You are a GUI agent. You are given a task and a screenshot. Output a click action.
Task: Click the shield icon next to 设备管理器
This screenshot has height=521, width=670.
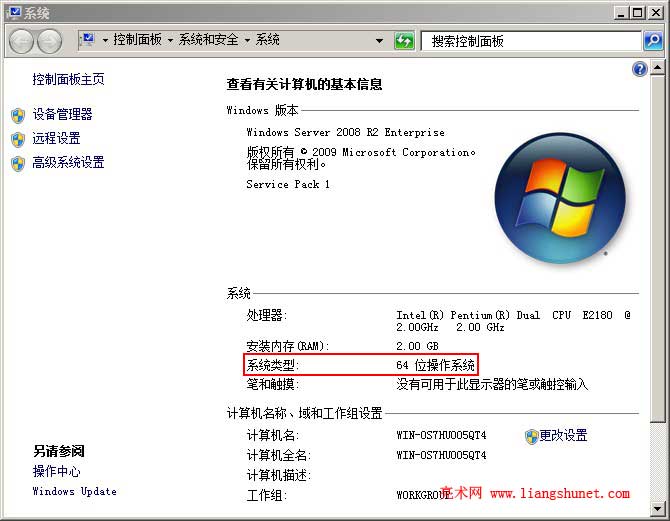[18, 115]
